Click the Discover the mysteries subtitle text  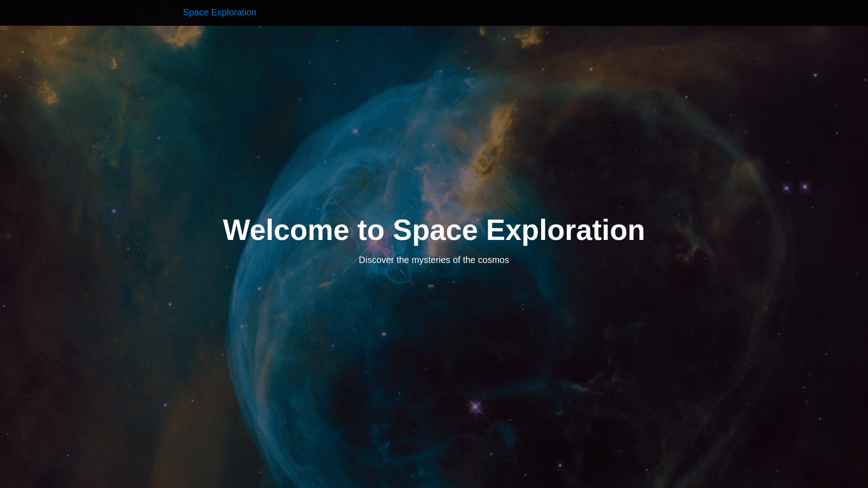tap(434, 260)
